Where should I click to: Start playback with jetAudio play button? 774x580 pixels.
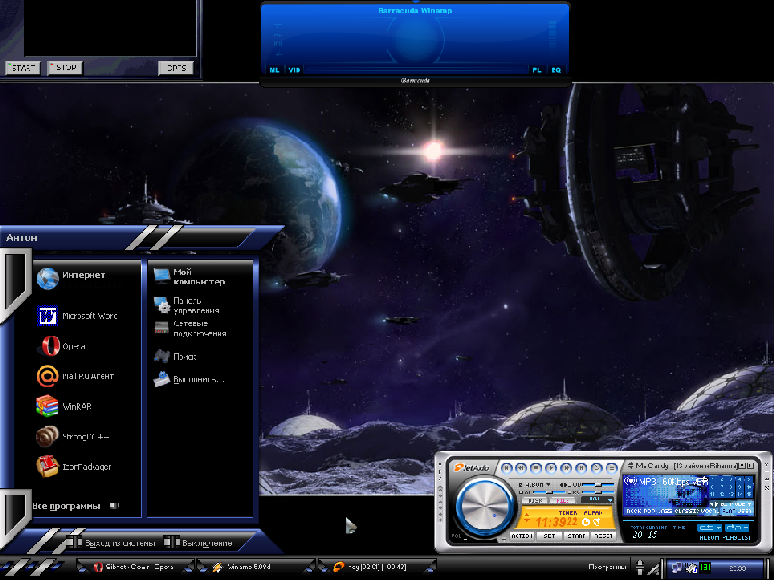[x=550, y=468]
